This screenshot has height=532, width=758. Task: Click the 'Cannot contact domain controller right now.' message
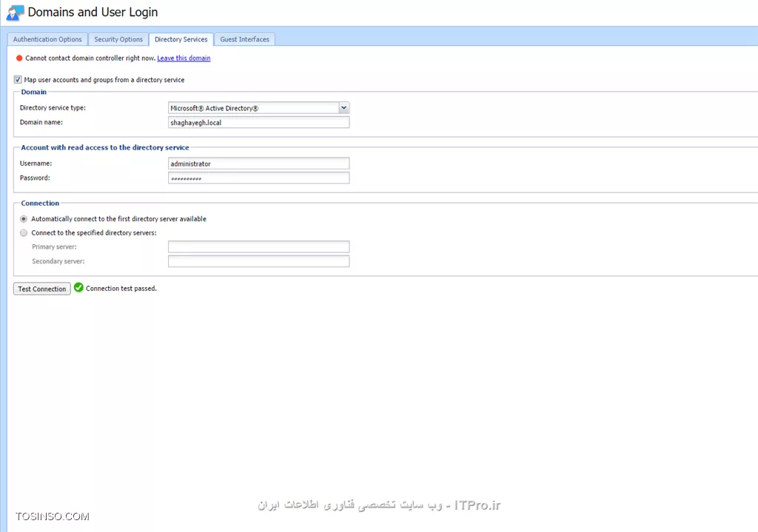tap(90, 58)
